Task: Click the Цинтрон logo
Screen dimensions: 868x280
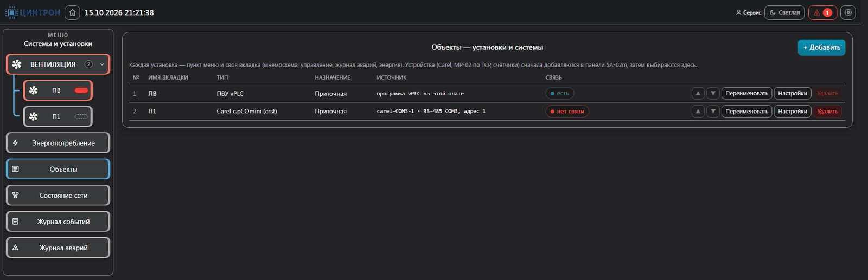Action: (33, 12)
